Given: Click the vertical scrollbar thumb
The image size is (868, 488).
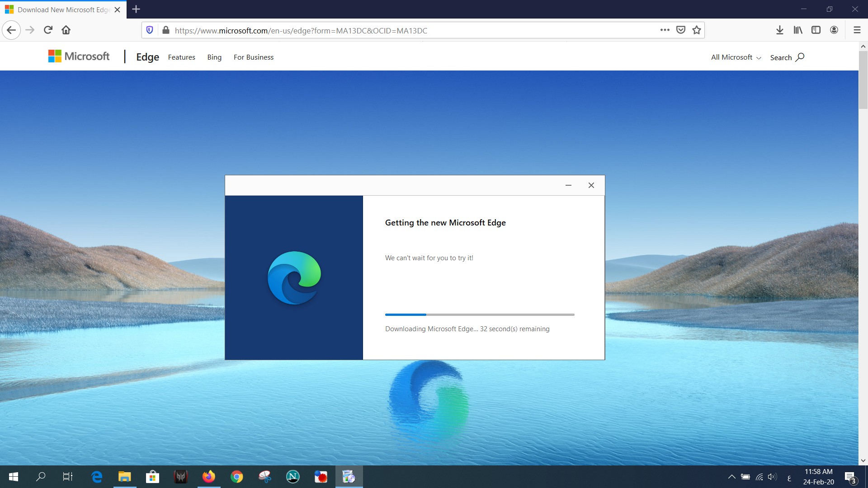Looking at the screenshot, I should pyautogui.click(x=863, y=80).
